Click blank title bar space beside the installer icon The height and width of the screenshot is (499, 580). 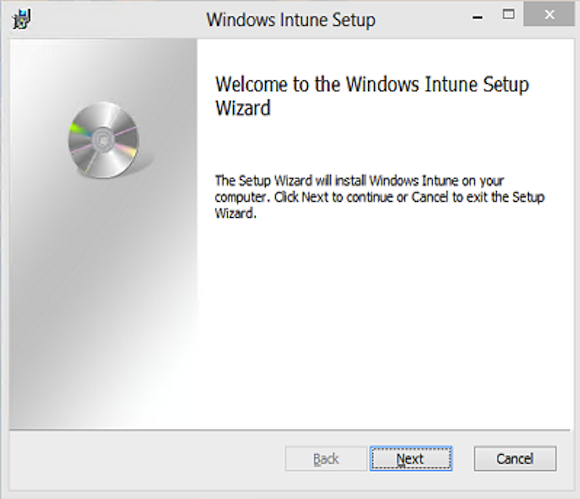[x=111, y=19]
